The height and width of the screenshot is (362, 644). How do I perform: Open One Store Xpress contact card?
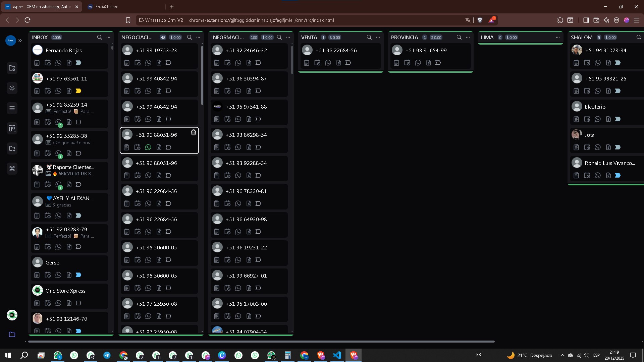(x=65, y=291)
